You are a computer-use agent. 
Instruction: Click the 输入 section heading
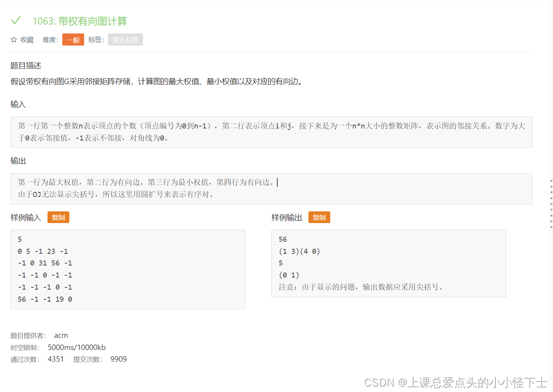pyautogui.click(x=18, y=104)
